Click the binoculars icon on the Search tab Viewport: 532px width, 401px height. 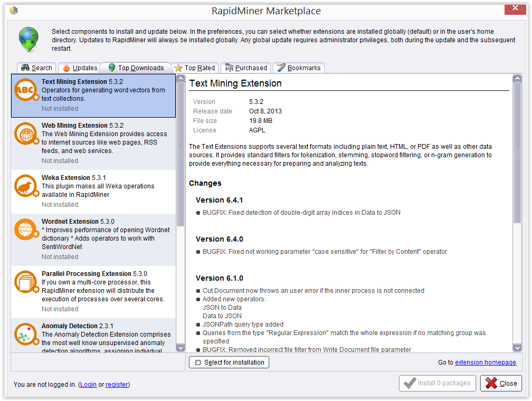(x=25, y=68)
